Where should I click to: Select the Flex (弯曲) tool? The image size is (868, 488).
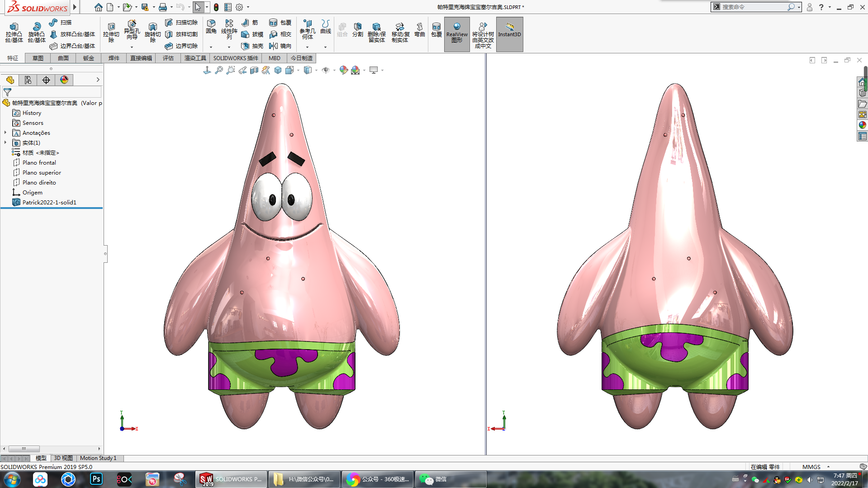pos(419,29)
